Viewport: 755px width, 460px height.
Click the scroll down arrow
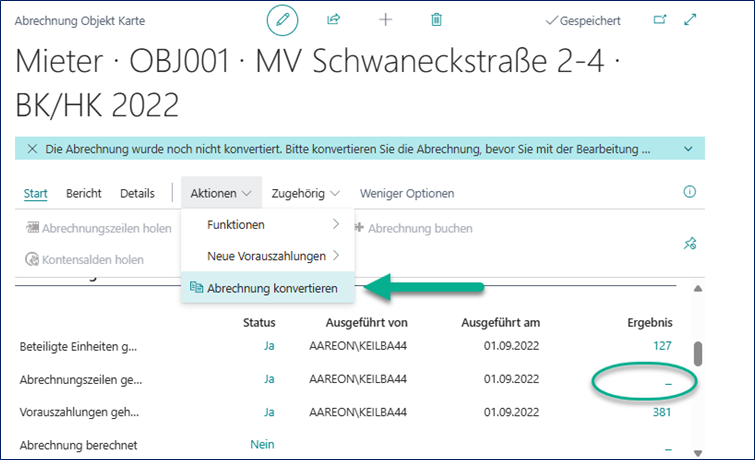click(698, 453)
